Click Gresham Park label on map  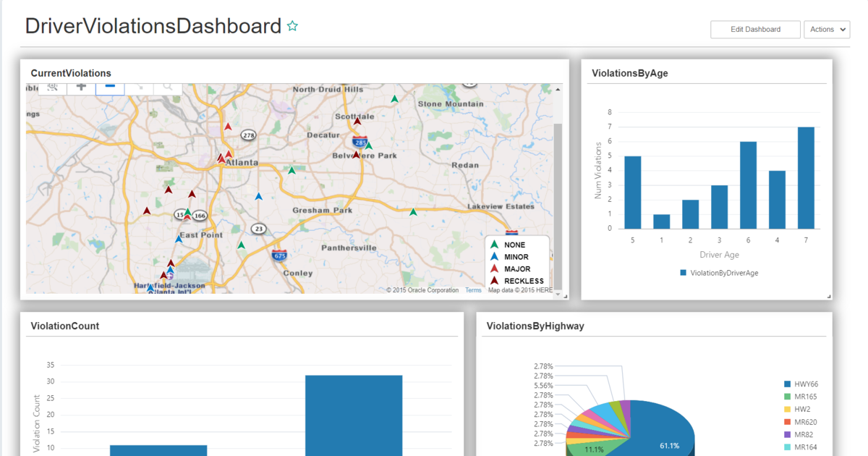pos(323,211)
